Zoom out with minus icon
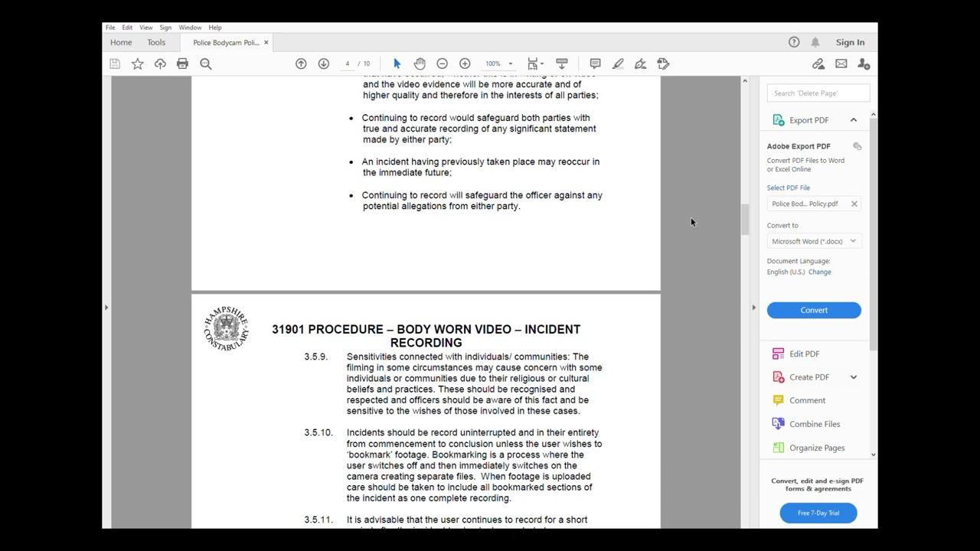This screenshot has width=980, height=551. point(442,64)
